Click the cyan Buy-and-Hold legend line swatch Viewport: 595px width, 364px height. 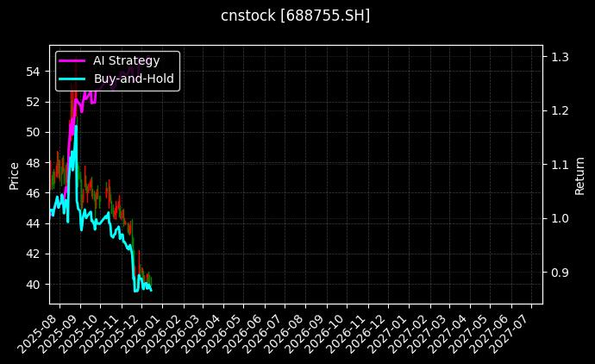point(72,78)
